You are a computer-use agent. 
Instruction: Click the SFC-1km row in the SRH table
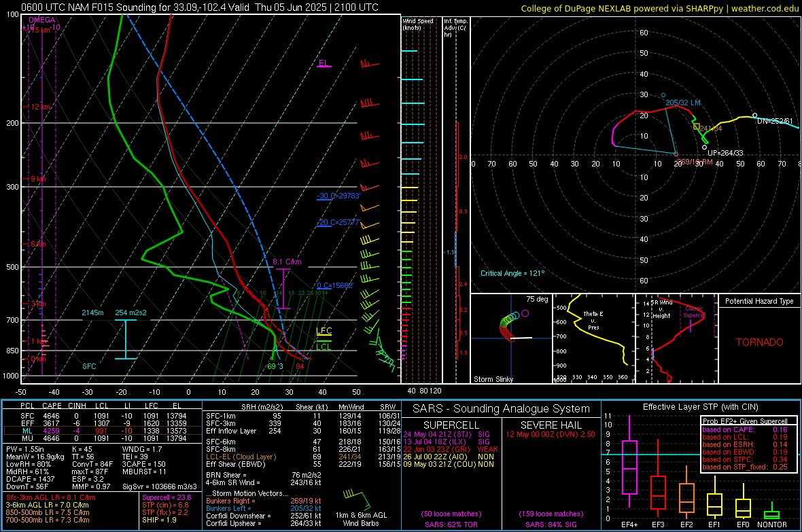[303, 416]
